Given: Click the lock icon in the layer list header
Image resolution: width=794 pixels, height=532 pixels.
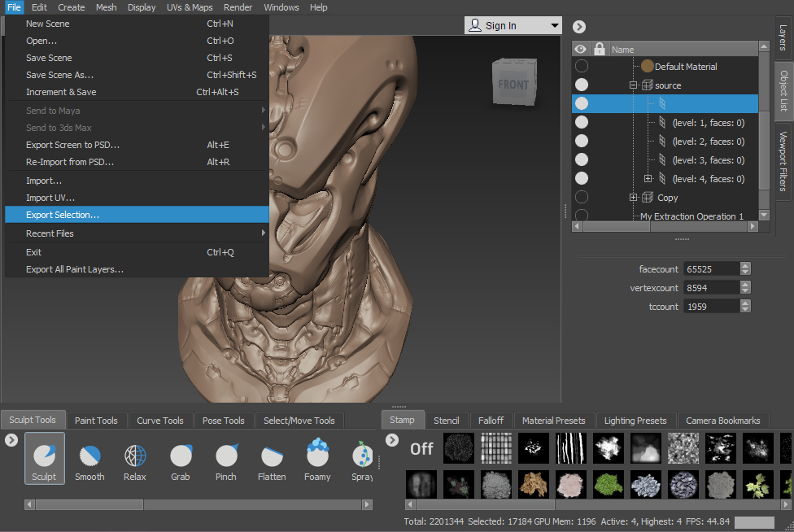Looking at the screenshot, I should point(599,48).
